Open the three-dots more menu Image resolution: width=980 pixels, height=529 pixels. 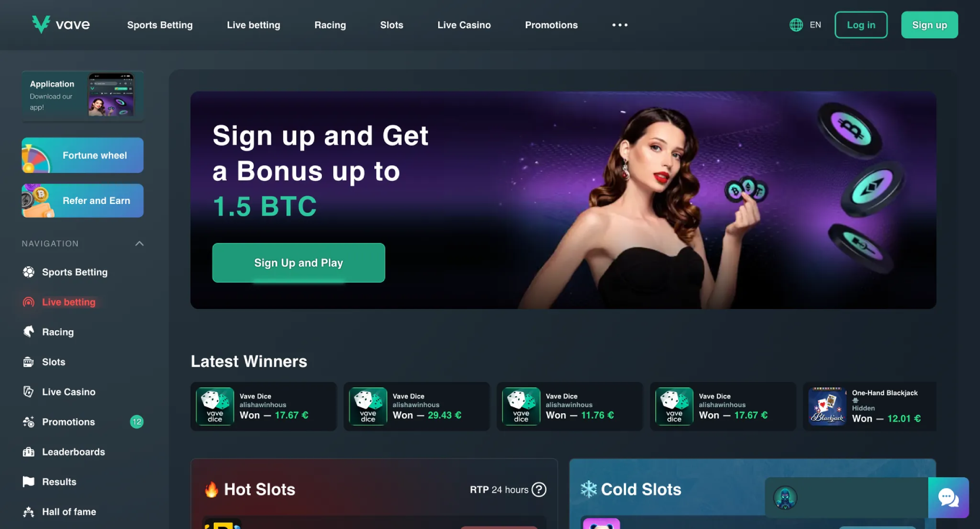coord(620,25)
